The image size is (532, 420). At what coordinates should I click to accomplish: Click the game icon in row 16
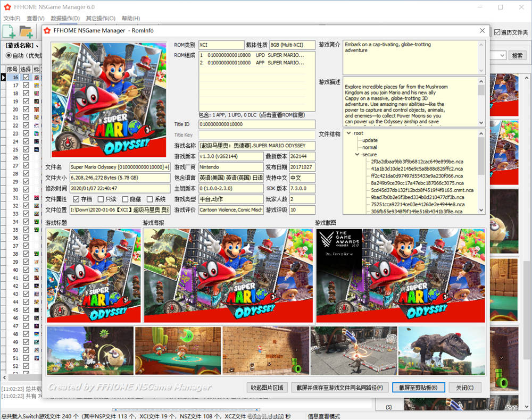tap(36, 77)
